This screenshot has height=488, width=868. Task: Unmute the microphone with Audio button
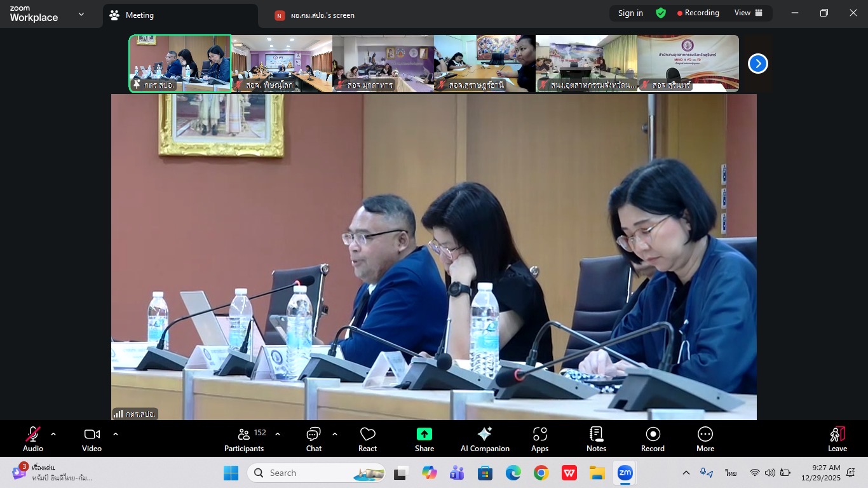tap(33, 439)
